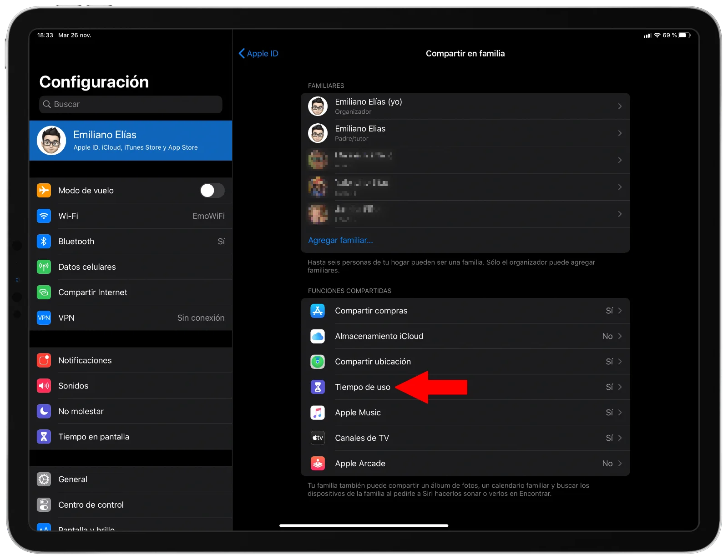Focus the Buscar search field
This screenshot has width=728, height=560.
click(131, 104)
